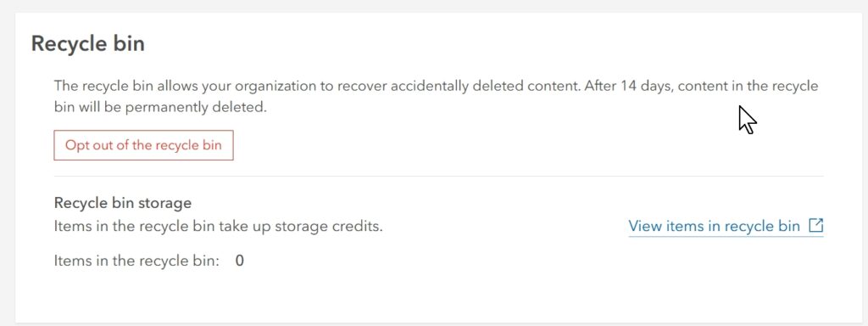868x326 pixels.
Task: Click the 'Items in the recycle bin:' label
Action: click(137, 261)
